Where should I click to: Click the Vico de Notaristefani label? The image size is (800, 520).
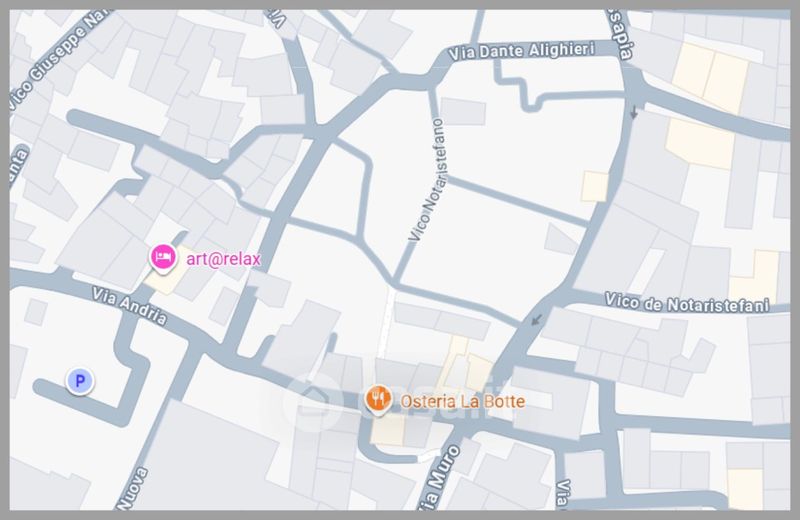pyautogui.click(x=687, y=303)
